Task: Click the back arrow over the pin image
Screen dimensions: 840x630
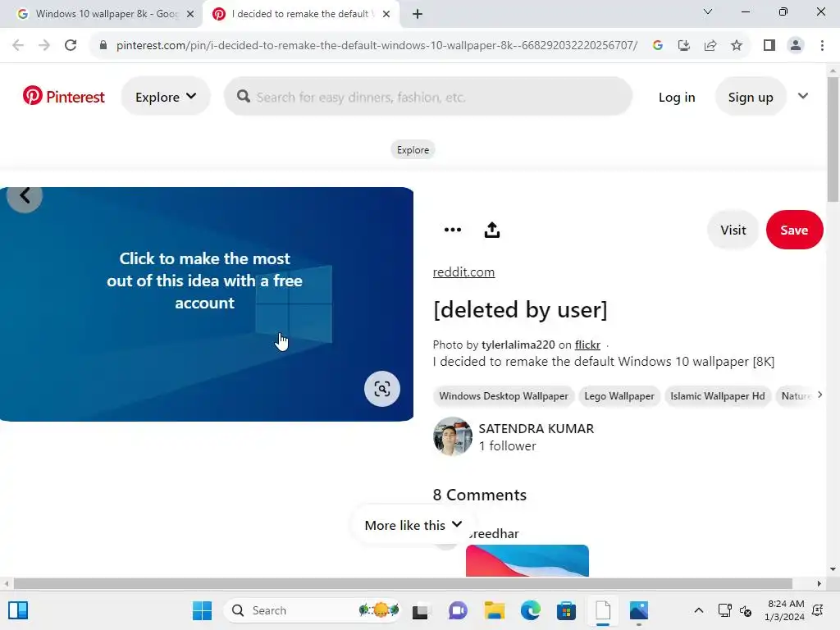Action: point(25,195)
